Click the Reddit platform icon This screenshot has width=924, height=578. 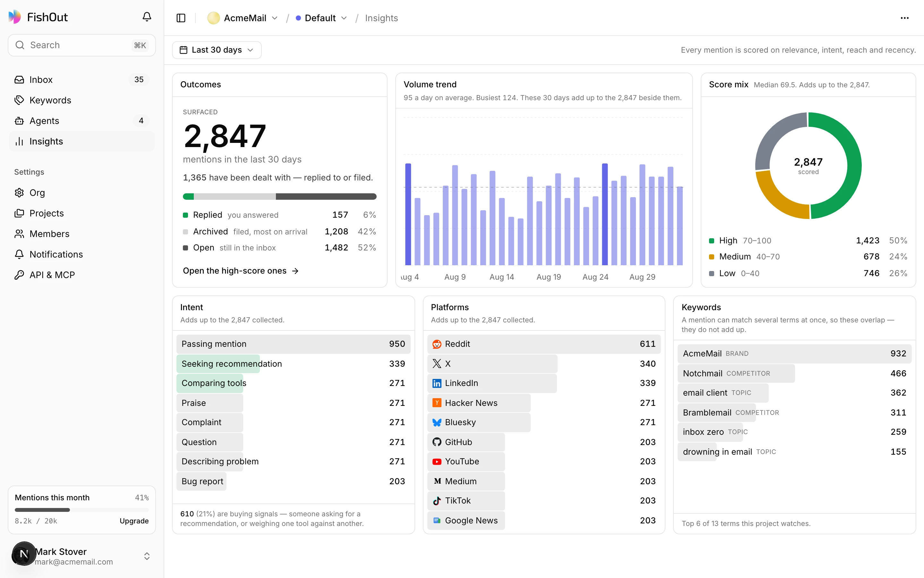point(437,344)
